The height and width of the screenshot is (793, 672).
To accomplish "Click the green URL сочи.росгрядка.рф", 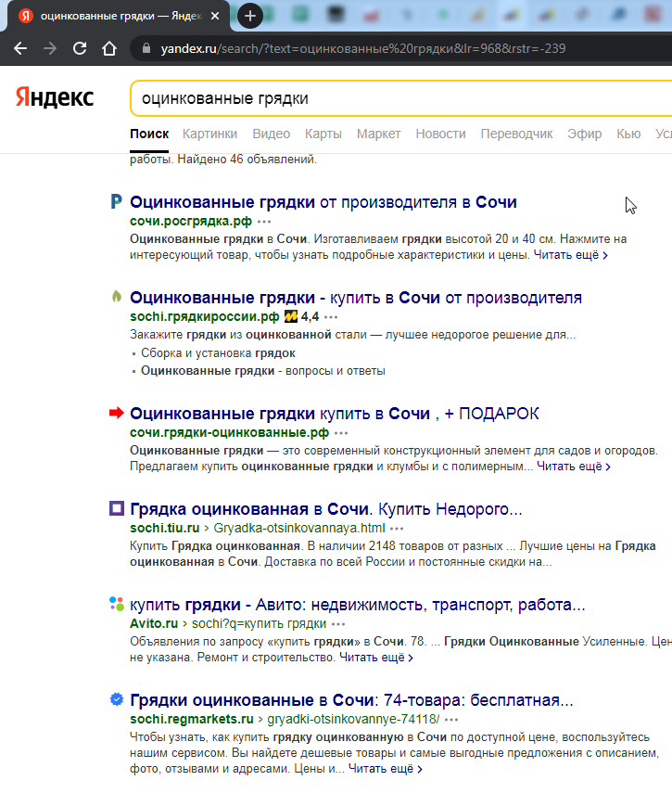I will (191, 221).
